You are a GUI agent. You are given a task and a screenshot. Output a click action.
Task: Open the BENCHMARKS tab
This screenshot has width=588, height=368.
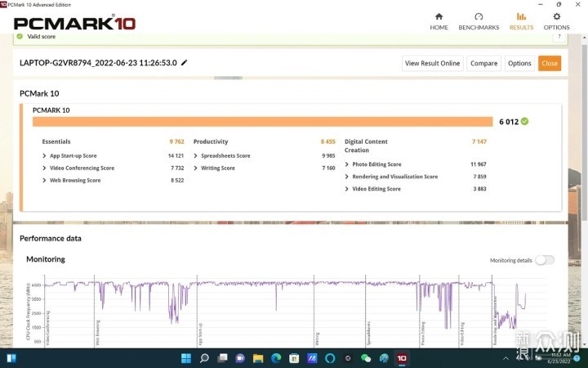479,21
